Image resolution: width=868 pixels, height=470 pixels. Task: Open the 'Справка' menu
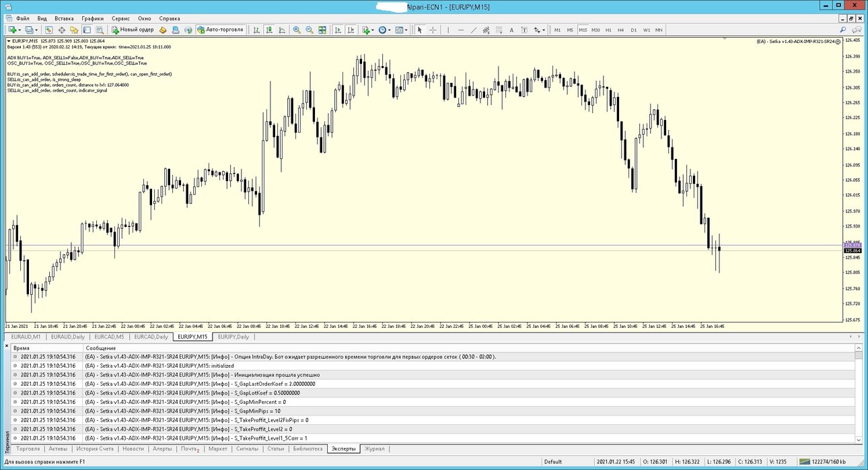(x=170, y=19)
